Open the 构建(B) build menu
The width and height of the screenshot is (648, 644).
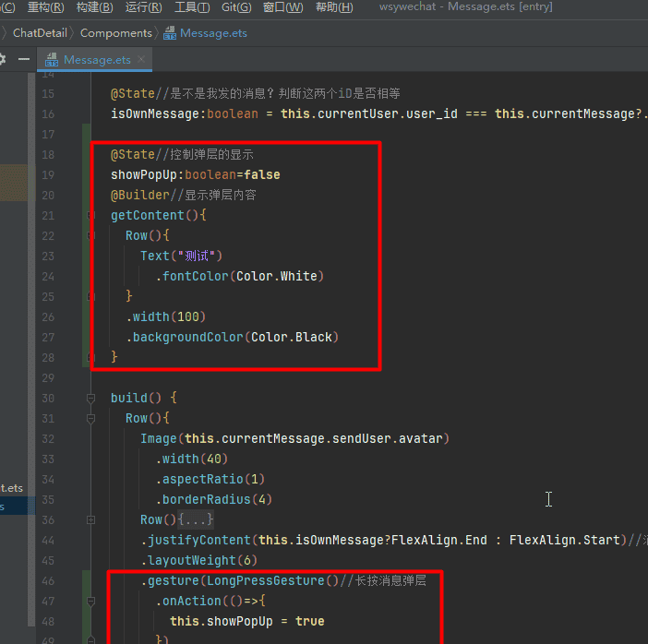click(x=94, y=7)
